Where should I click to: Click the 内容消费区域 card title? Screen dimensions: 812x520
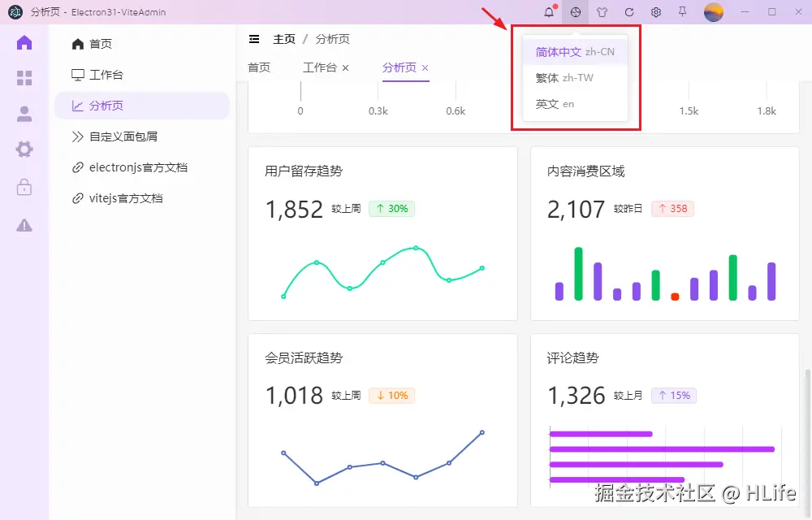pyautogui.click(x=585, y=171)
